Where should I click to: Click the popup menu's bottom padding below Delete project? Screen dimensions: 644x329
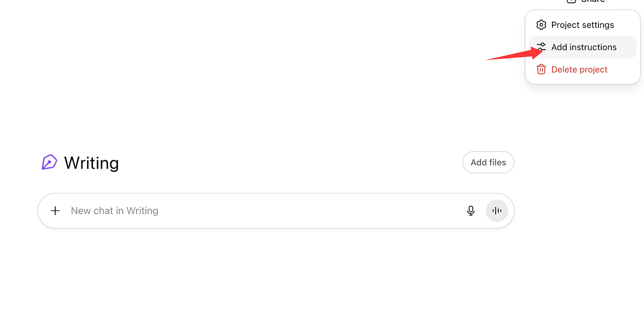click(x=582, y=81)
